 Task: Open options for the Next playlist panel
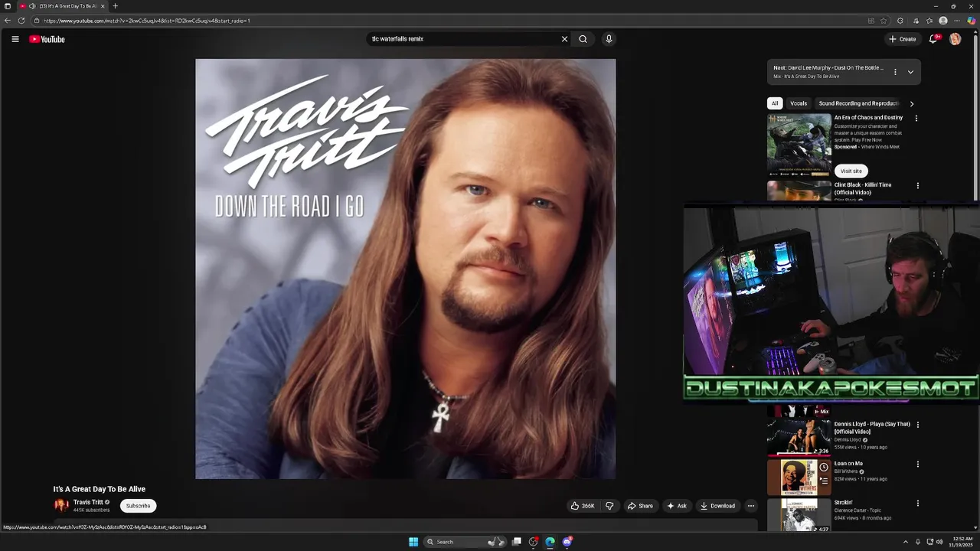tap(895, 72)
